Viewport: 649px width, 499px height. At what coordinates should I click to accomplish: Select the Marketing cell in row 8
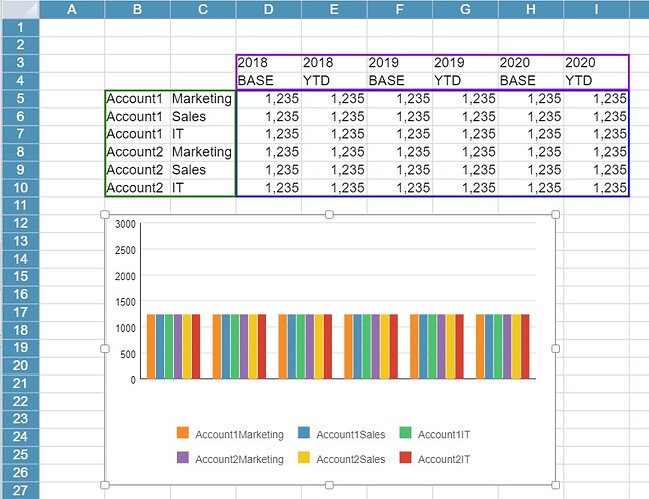point(202,152)
